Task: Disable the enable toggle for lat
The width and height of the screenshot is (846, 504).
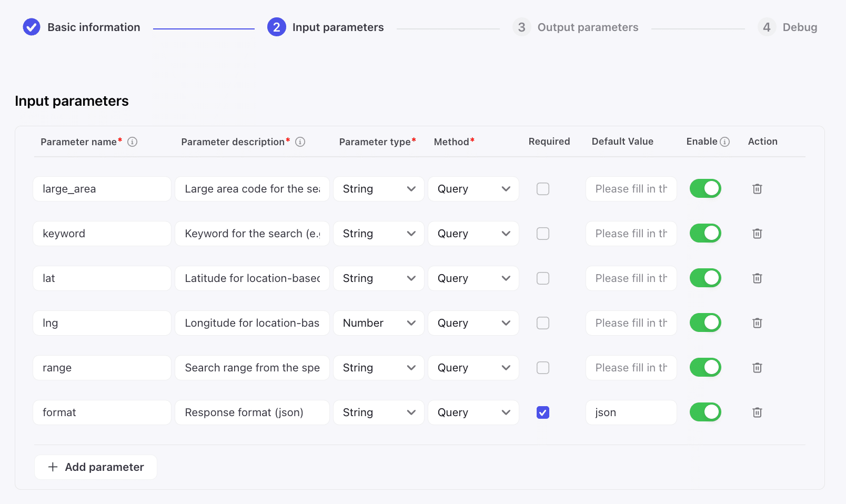Action: 705,278
